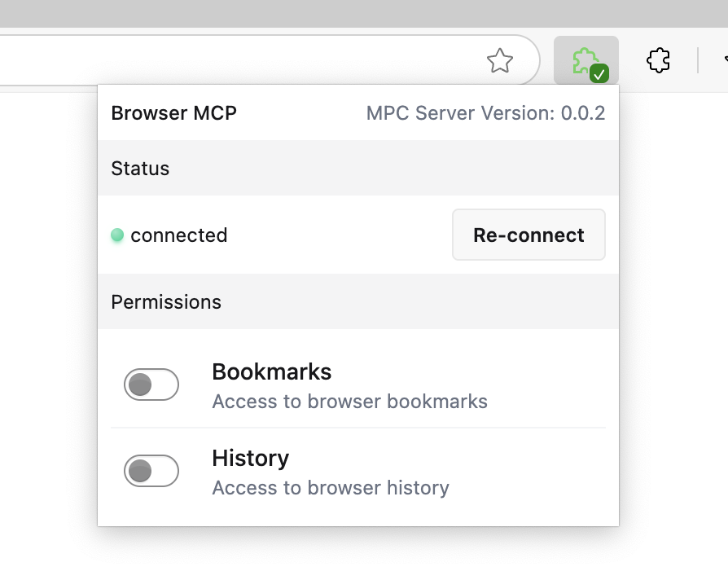Viewport: 728px width, 580px height.
Task: Click the green connected status dot
Action: click(117, 235)
